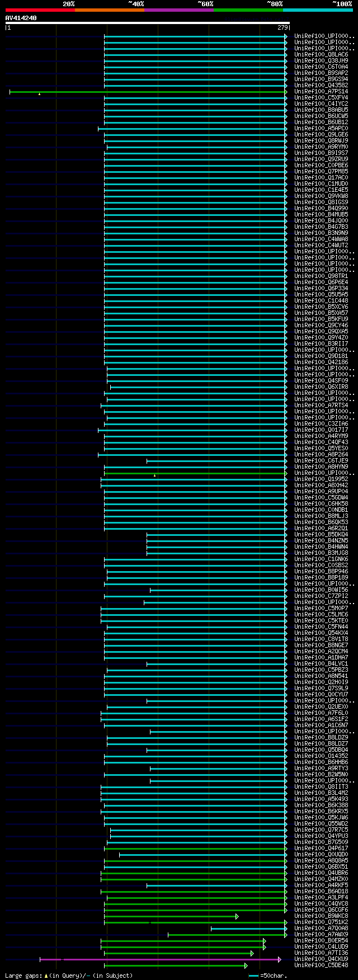Select the UniRef100_Q17AC0 label
Screen dimensions: 358x980
click(x=321, y=178)
